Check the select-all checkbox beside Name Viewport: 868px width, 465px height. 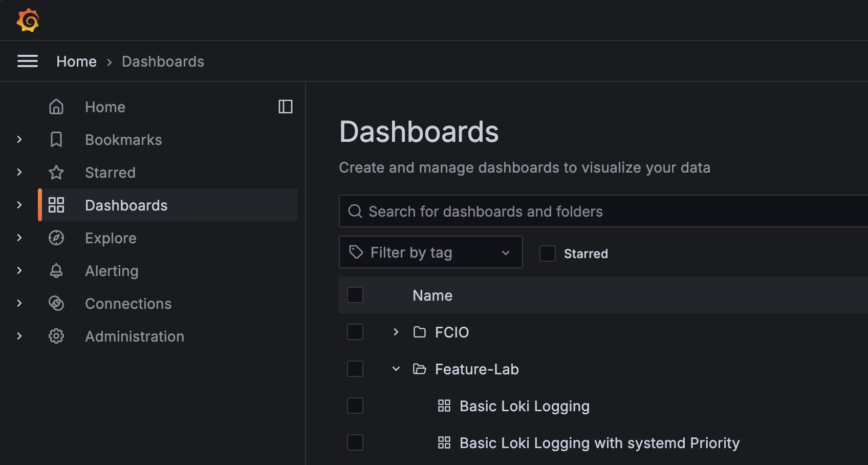[355, 295]
